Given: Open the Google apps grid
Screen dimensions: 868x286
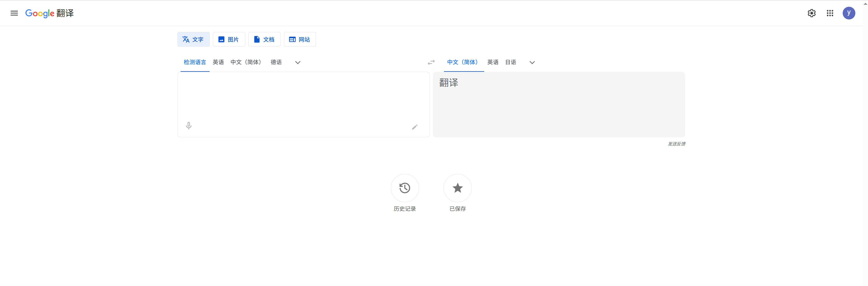Looking at the screenshot, I should 830,13.
